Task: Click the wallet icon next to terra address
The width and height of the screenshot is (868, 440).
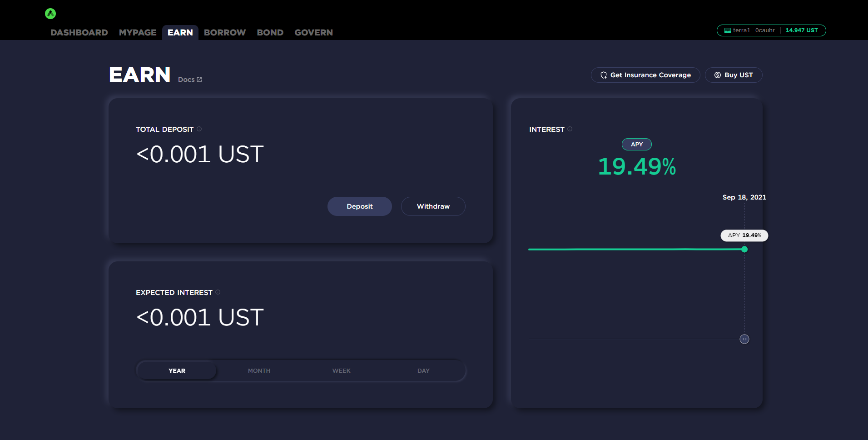Action: (727, 30)
